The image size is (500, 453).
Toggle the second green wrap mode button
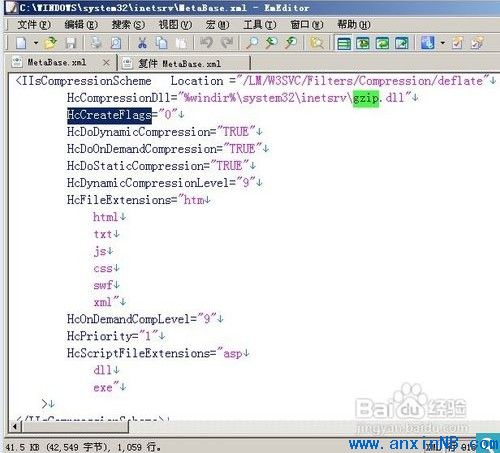363,43
